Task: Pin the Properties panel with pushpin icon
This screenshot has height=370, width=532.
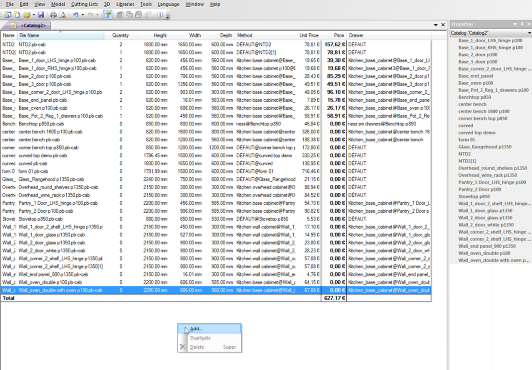Action: pos(522,24)
